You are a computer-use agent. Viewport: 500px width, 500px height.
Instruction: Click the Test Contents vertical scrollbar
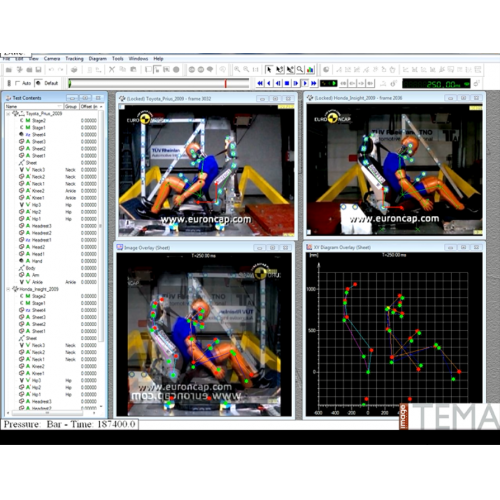tap(101, 227)
